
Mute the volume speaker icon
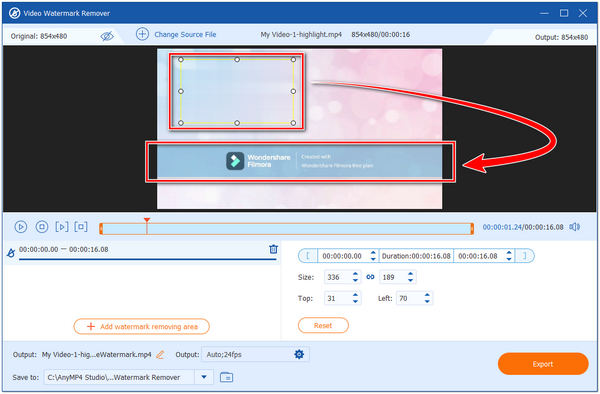point(574,227)
